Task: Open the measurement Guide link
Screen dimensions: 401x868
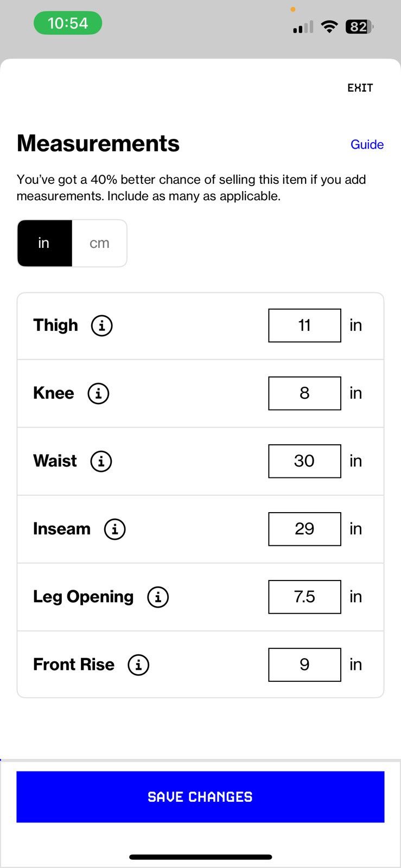Action: (367, 144)
